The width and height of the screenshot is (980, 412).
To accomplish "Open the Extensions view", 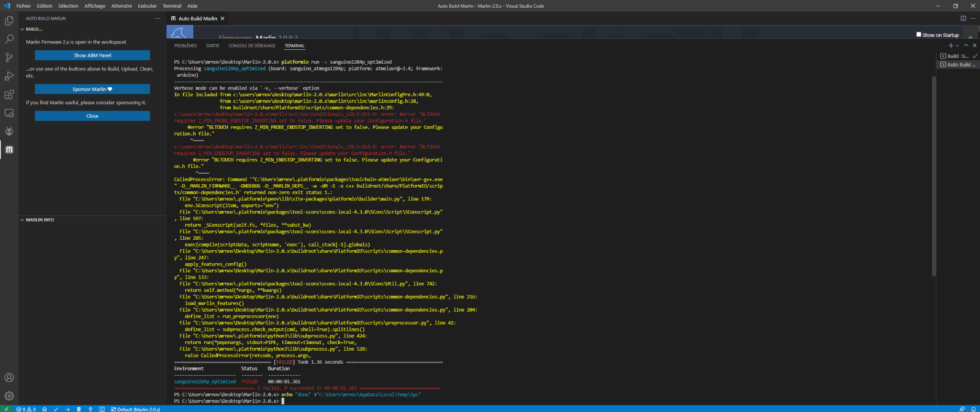I will tap(9, 95).
